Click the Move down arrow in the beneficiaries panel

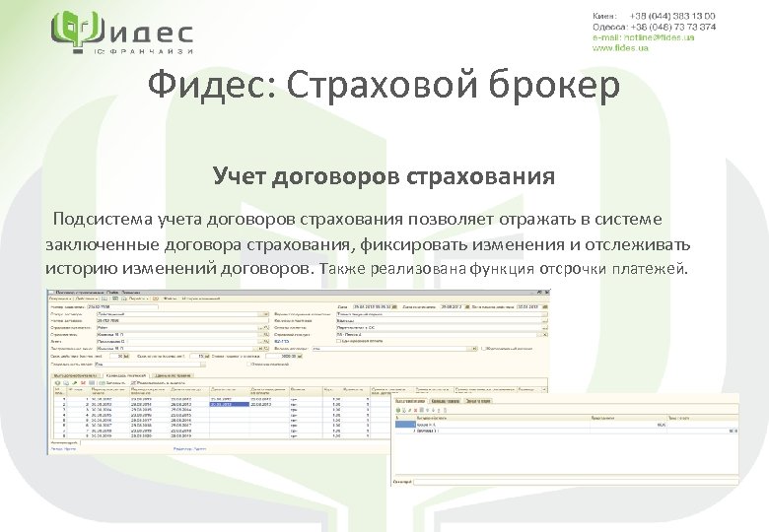pos(433,410)
